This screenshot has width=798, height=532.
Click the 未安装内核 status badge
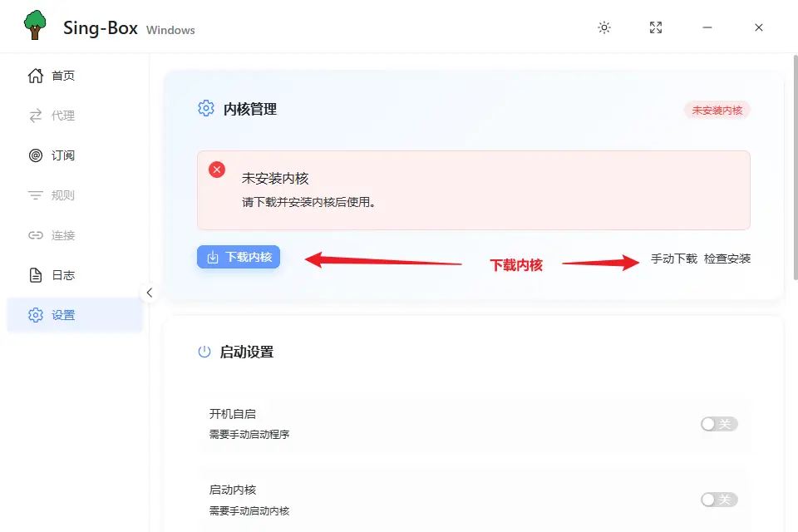point(717,110)
